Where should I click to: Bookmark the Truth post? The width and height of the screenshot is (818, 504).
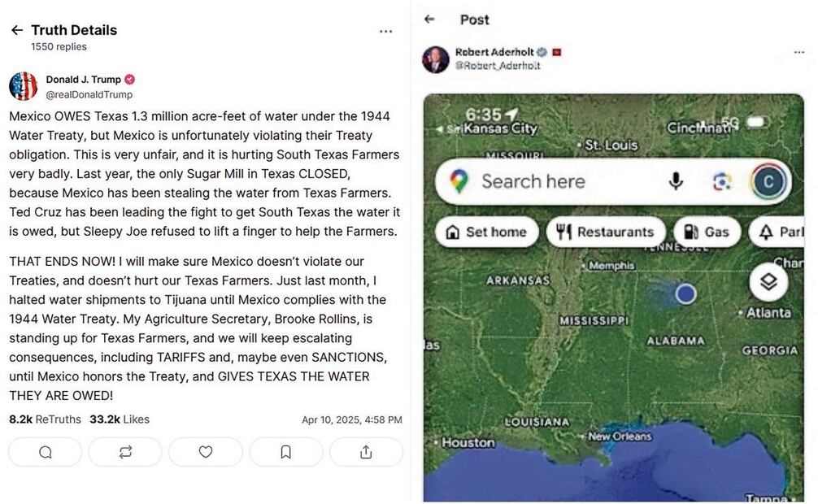click(286, 452)
